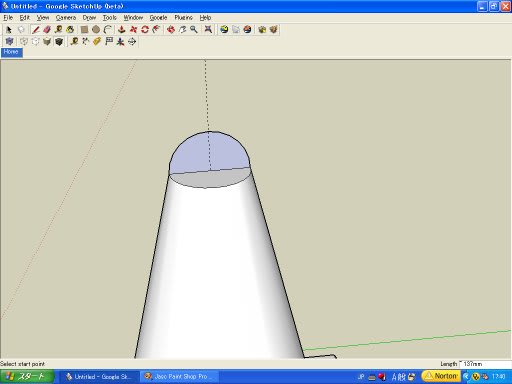Screen dimensions: 512x384
Task: Choose the Select arrow tool
Action: (x=9, y=30)
